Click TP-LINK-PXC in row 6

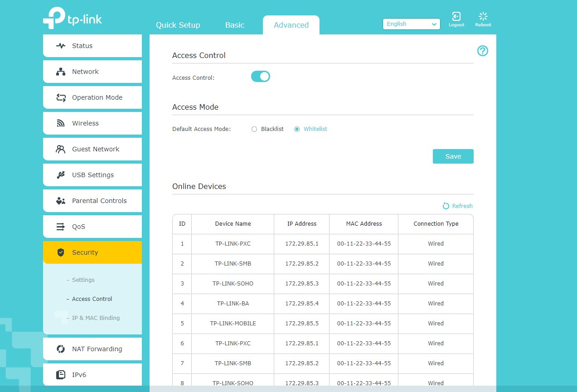[233, 344]
